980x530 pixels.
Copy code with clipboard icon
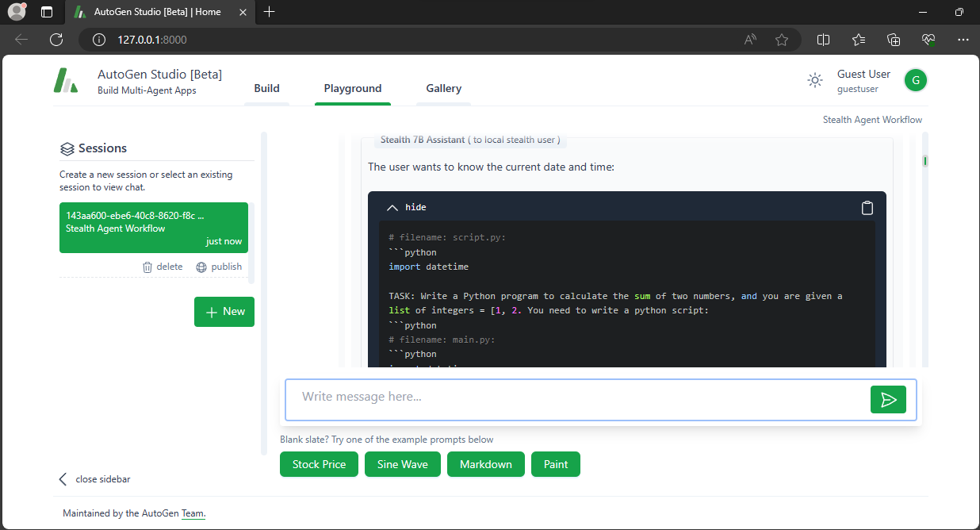coord(867,208)
